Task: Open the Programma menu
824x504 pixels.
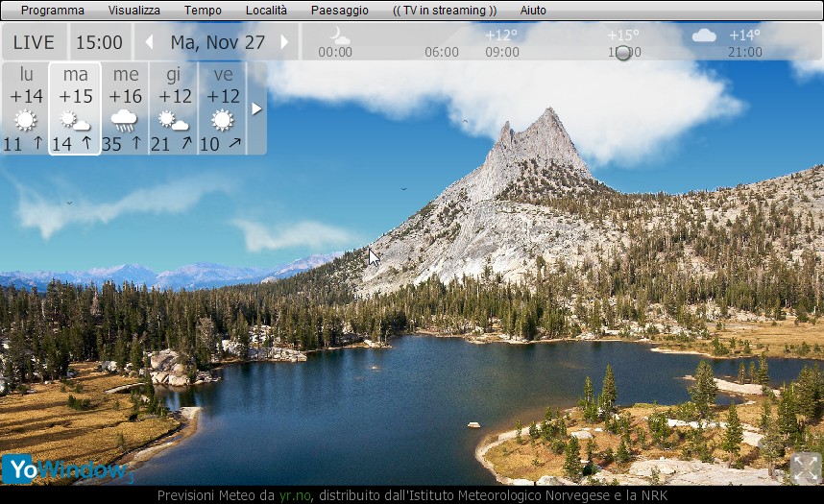Action: (x=53, y=11)
